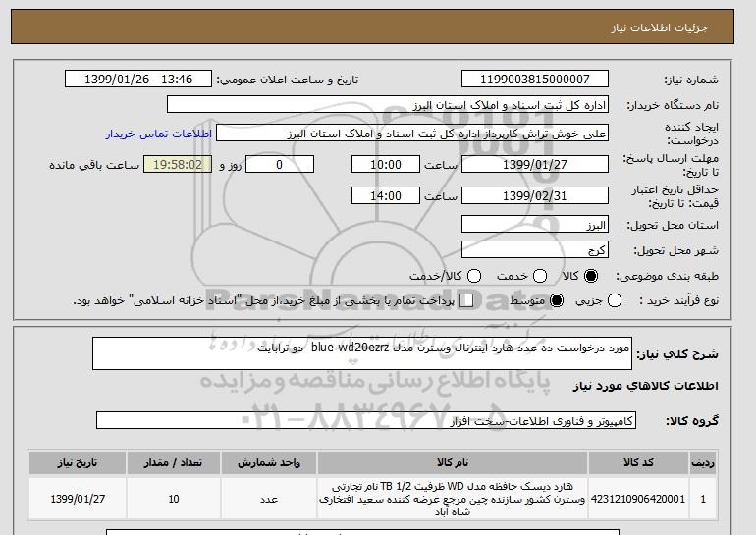Select the خدمت radio button
756x535 pixels.
[540, 276]
